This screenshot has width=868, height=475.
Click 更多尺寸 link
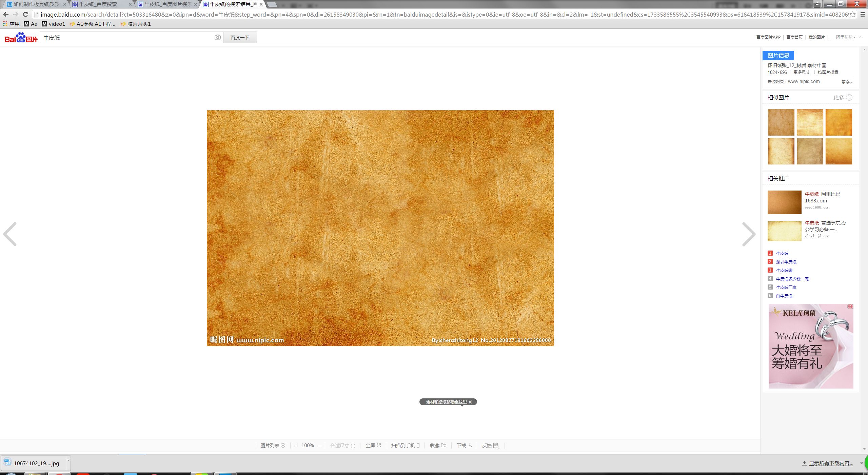(802, 72)
